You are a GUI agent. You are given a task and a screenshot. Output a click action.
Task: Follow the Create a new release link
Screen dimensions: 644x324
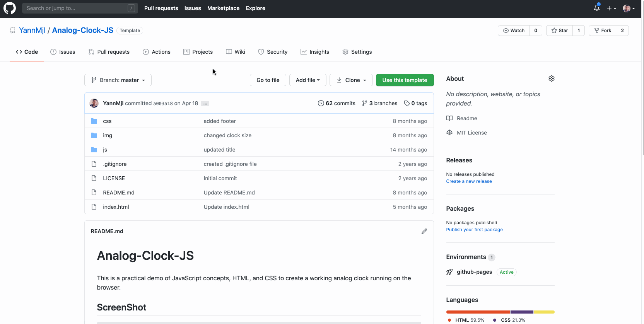point(469,181)
